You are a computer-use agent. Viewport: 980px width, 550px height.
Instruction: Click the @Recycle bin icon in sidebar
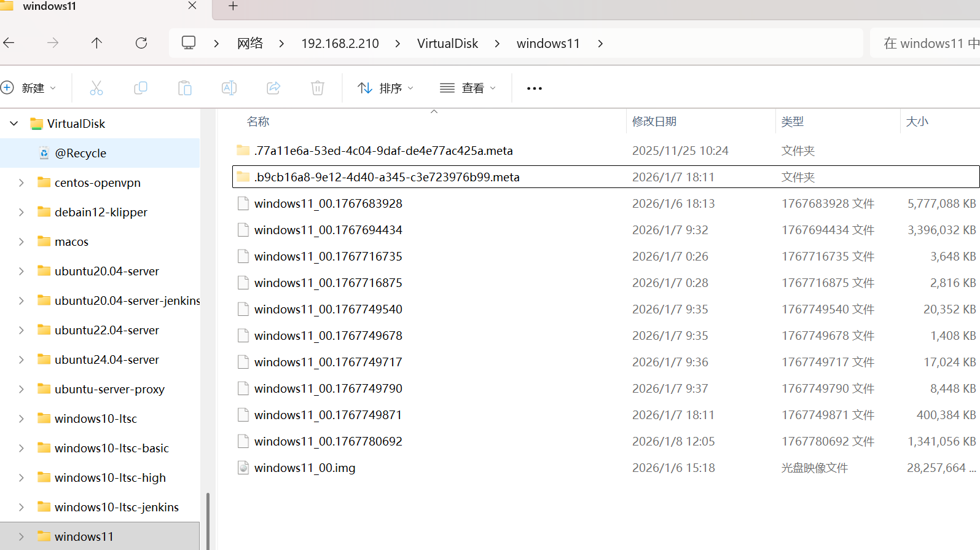[x=44, y=153]
